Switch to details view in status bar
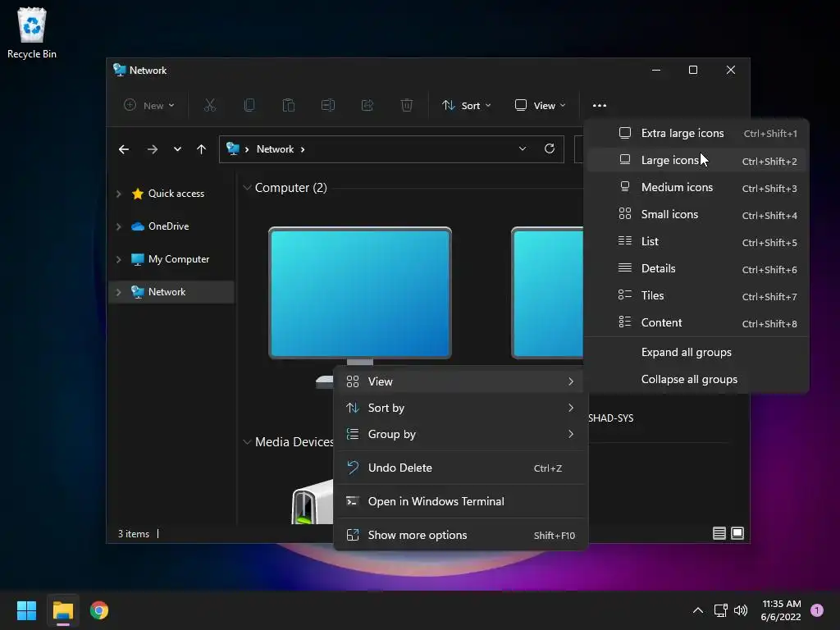Viewport: 840px width, 630px height. coord(719,533)
